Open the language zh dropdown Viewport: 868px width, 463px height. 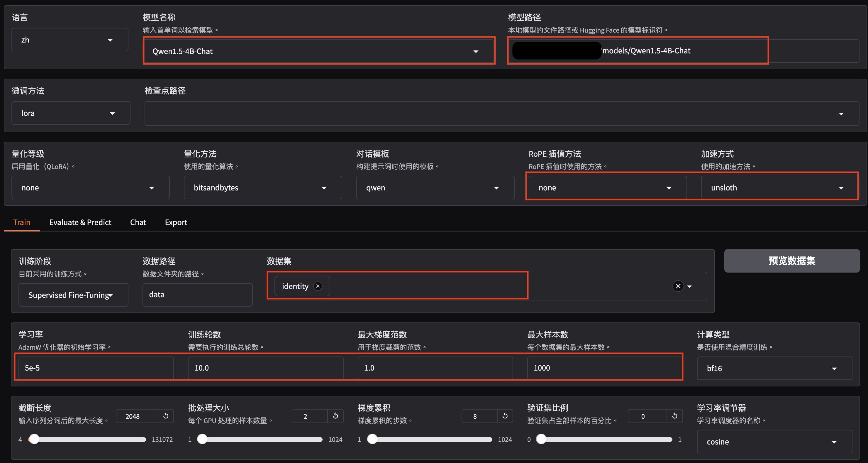(x=110, y=40)
